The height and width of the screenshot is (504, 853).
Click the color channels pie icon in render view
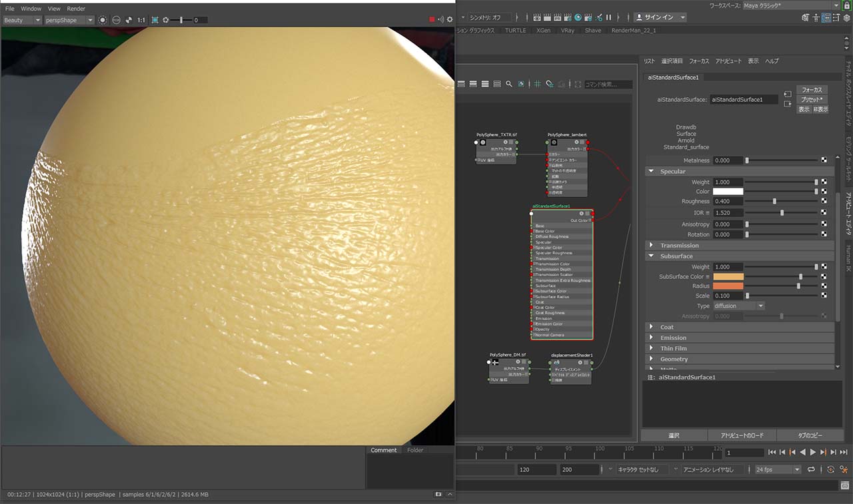129,20
